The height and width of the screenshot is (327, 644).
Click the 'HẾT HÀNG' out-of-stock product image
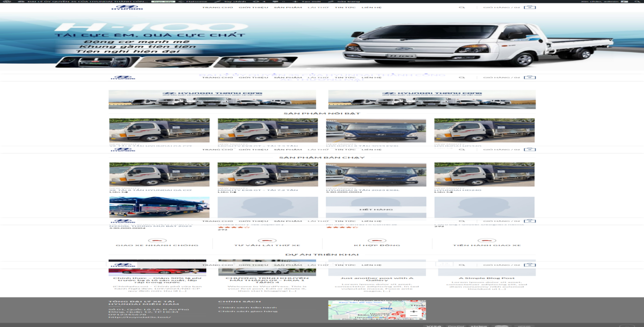pyautogui.click(x=376, y=209)
